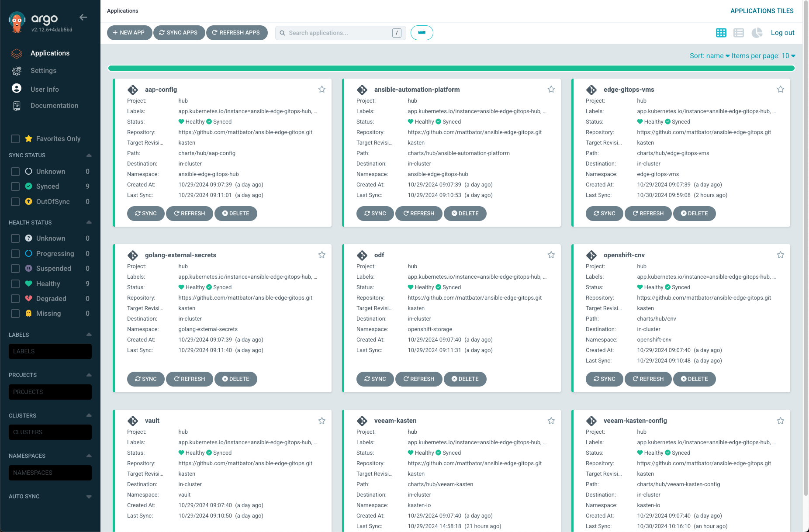Collapse the PROJECTS filter section
The height and width of the screenshot is (532, 809).
coord(89,375)
